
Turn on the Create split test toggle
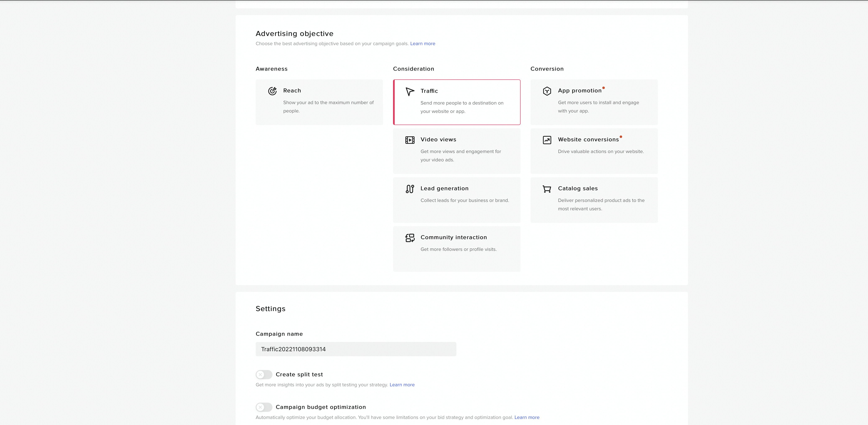pyautogui.click(x=264, y=374)
